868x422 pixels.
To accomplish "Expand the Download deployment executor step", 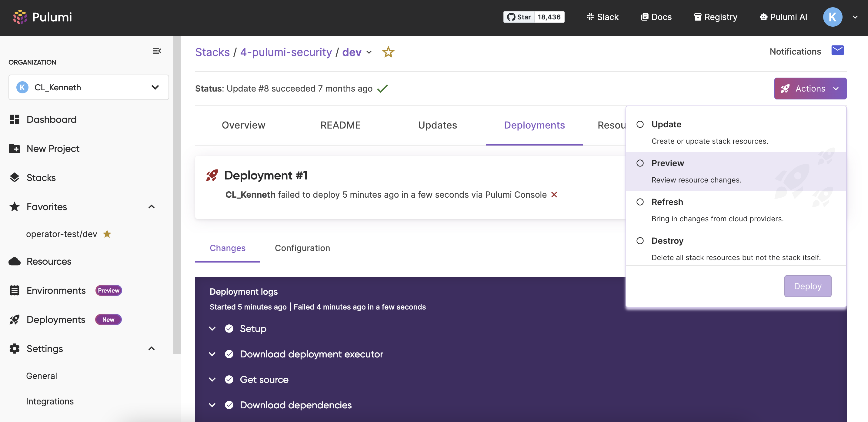I will pos(212,354).
